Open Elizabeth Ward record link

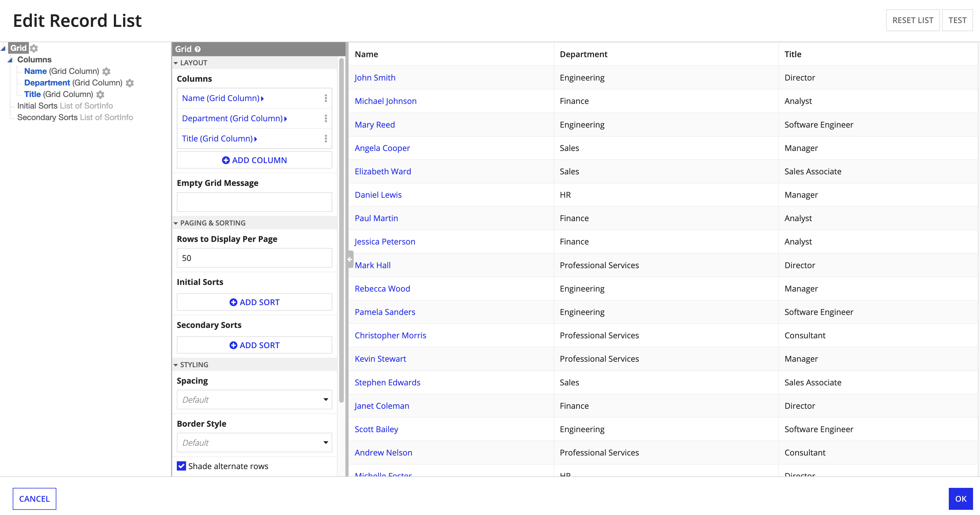click(383, 171)
